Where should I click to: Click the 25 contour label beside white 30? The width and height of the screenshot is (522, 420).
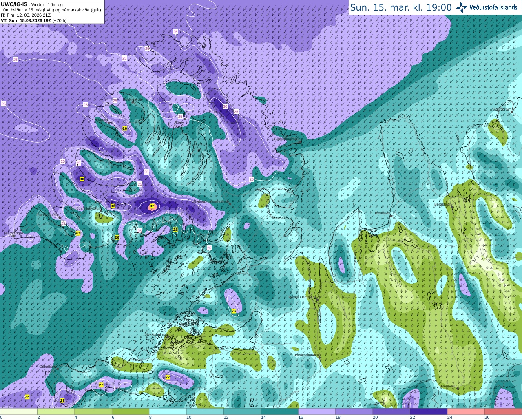pyautogui.click(x=236, y=111)
